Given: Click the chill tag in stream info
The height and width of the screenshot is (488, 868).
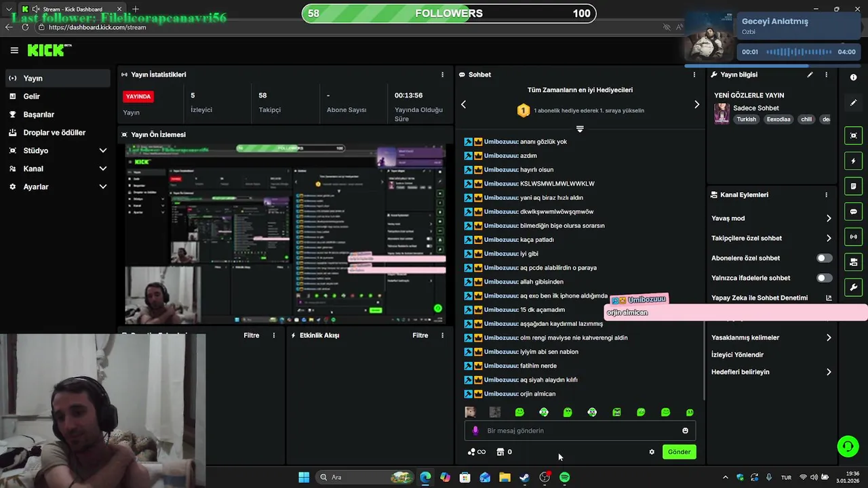Looking at the screenshot, I should (806, 119).
